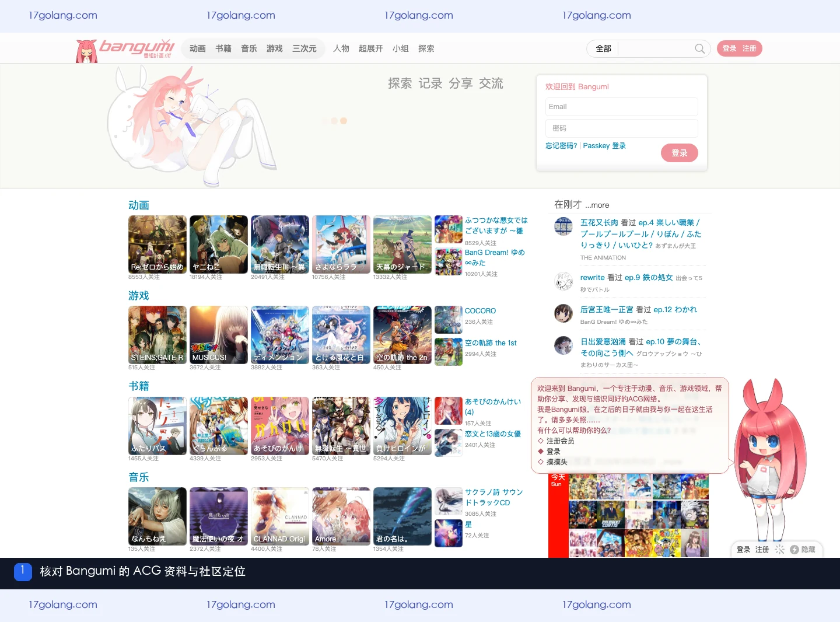Open the 书籍 section heading
Image resolution: width=840 pixels, height=622 pixels.
pyautogui.click(x=139, y=386)
